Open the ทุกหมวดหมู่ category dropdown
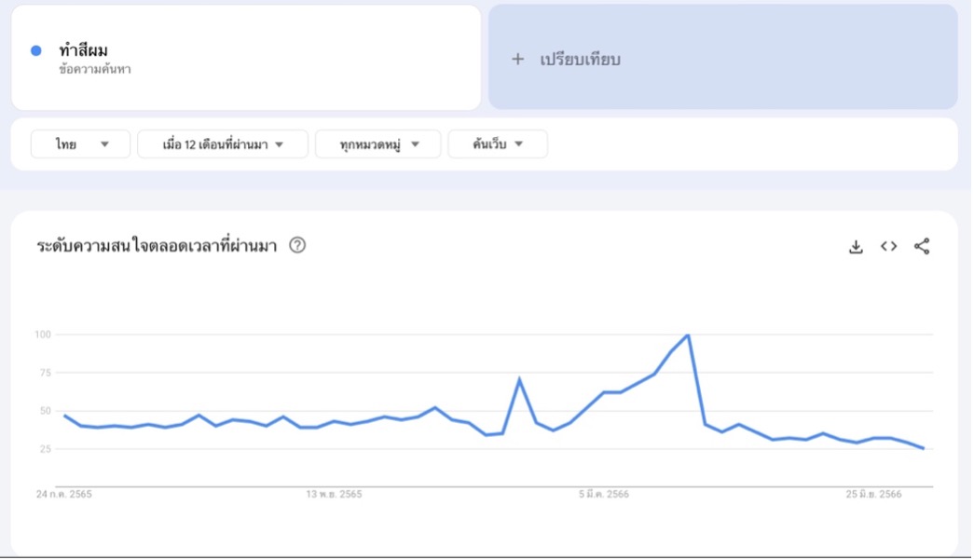Image resolution: width=974 pixels, height=560 pixels. [x=377, y=144]
